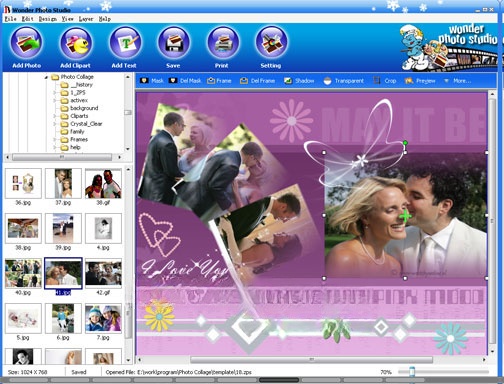Screen dimensions: 504x384
Task: Open the Design menu
Action: pos(48,19)
